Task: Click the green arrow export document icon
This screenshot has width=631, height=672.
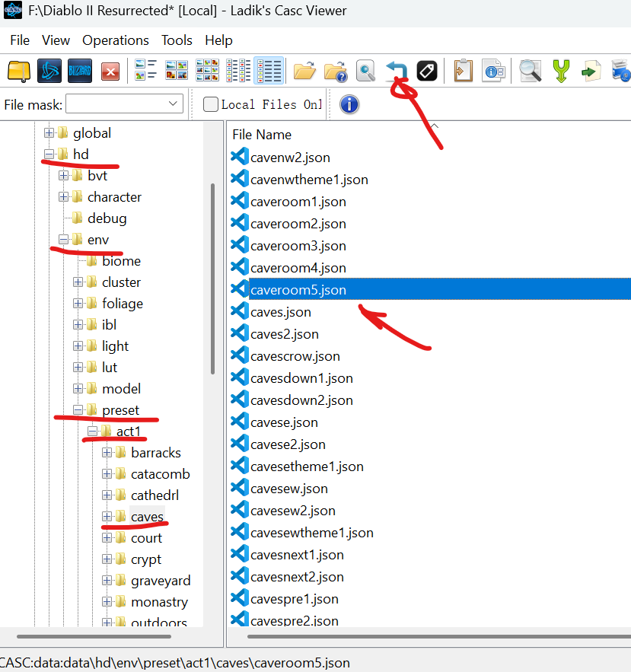Action: (591, 70)
